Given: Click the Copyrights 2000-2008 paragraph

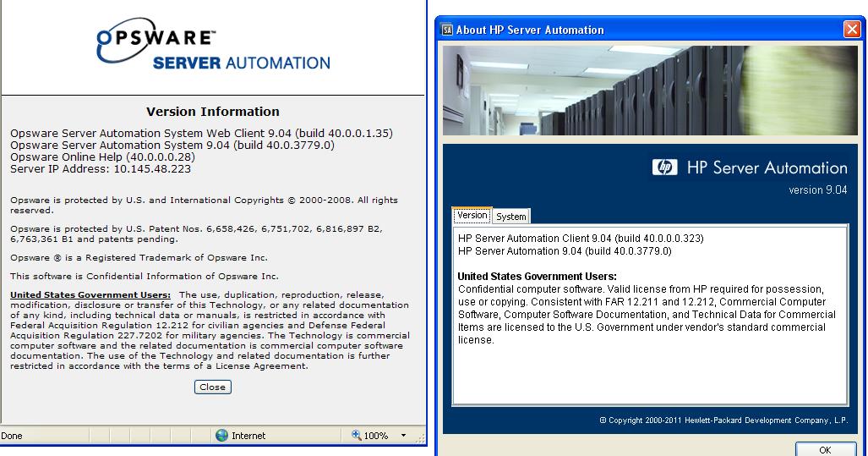Looking at the screenshot, I should point(204,205).
